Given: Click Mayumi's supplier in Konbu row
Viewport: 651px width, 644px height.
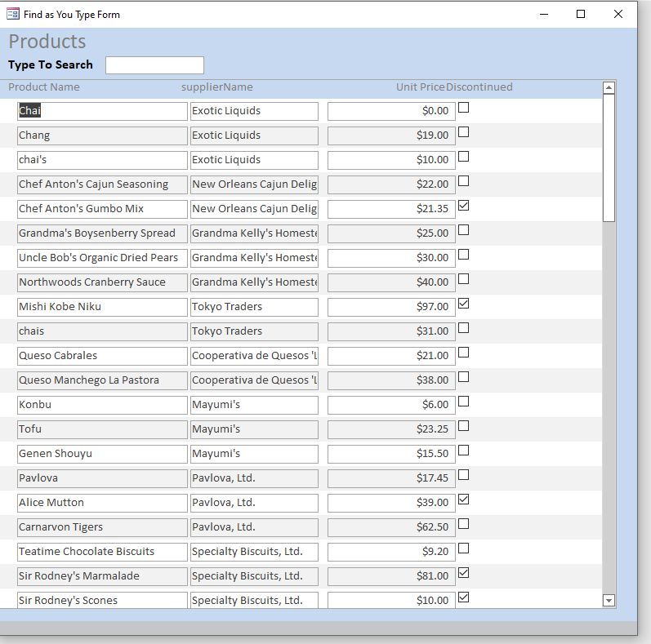Looking at the screenshot, I should [x=254, y=405].
